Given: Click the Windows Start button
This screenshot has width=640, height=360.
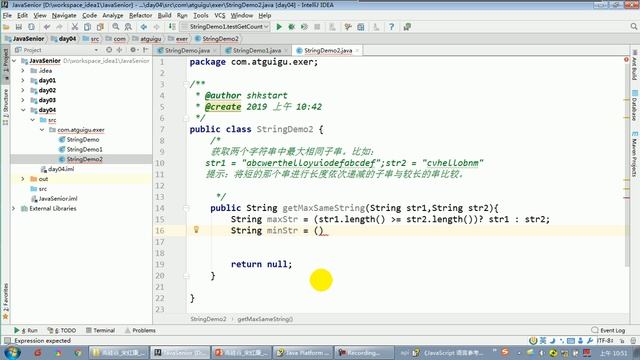Looking at the screenshot, I should click(x=11, y=352).
